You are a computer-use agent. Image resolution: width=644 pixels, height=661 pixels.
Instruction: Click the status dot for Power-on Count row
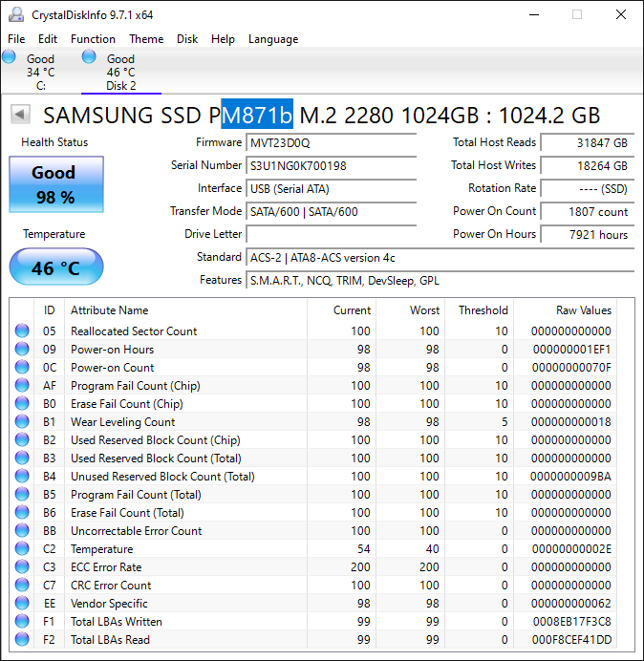click(x=22, y=367)
